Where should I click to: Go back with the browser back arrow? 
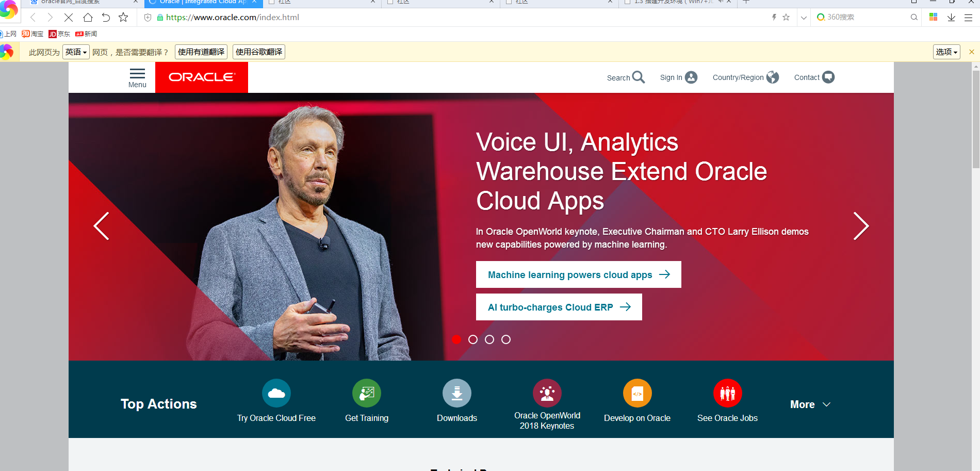(33, 18)
